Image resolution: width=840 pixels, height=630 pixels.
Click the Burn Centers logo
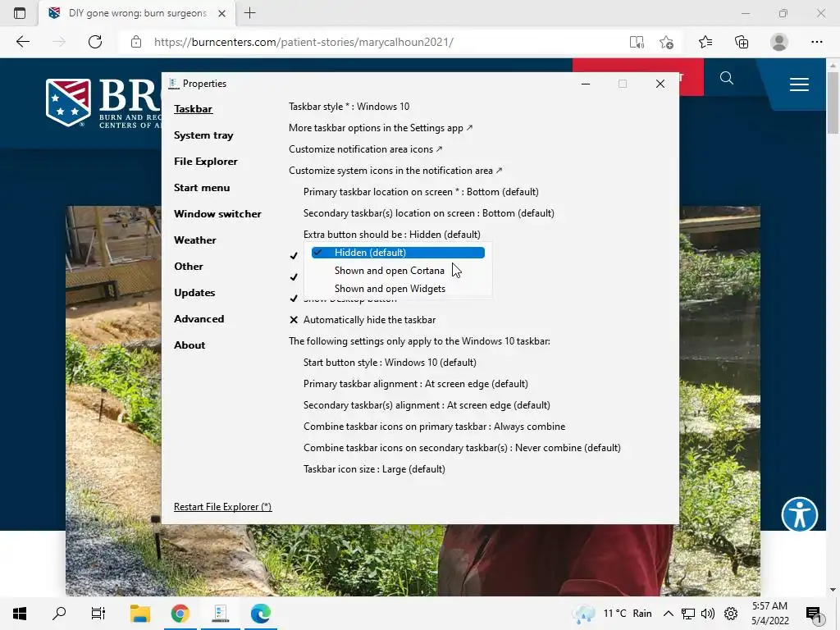[103, 103]
